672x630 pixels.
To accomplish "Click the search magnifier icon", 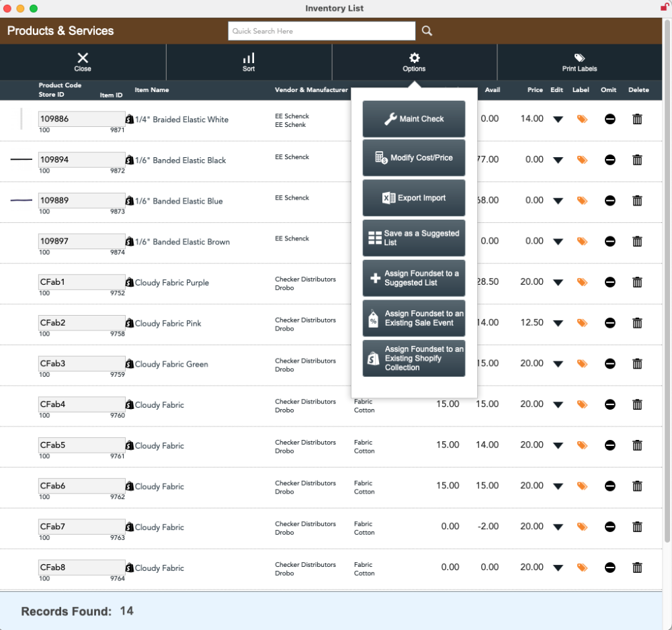I will pos(427,30).
